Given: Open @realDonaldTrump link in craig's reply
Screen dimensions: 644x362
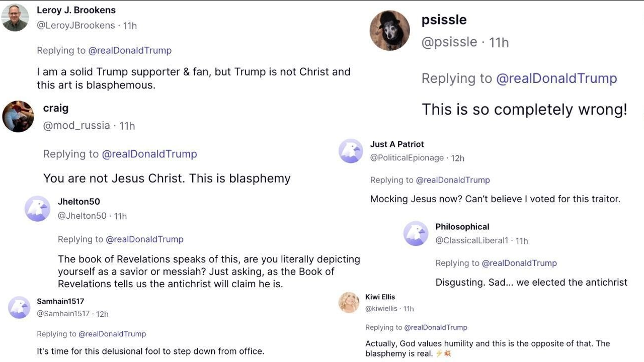Looking at the screenshot, I should coord(149,154).
